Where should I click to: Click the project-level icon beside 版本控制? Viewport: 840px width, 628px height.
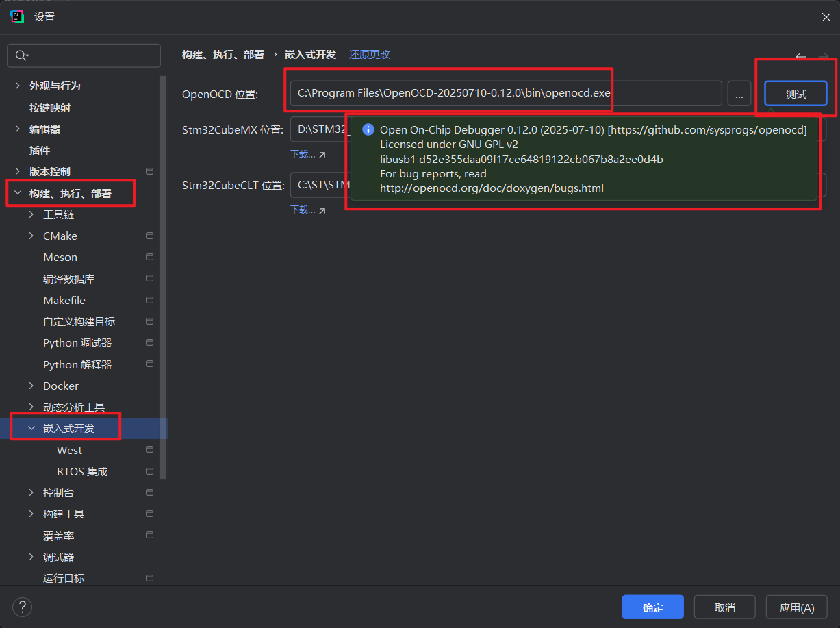[x=149, y=171]
